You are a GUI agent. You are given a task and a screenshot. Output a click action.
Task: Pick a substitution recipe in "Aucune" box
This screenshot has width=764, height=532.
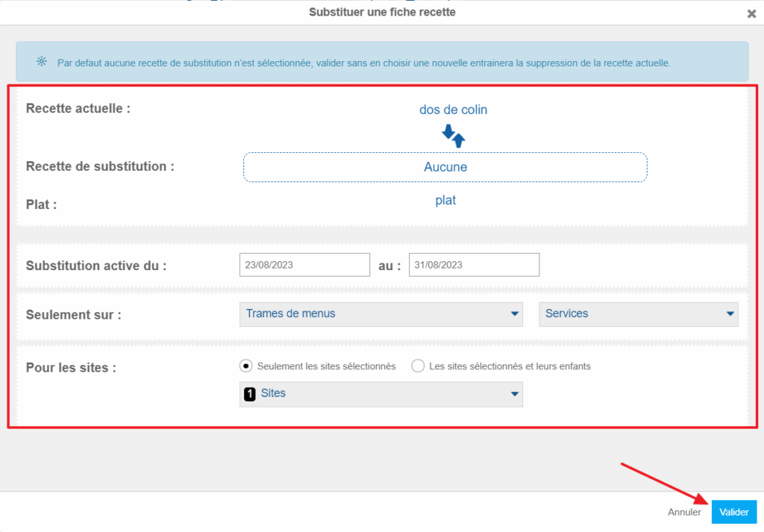click(445, 167)
